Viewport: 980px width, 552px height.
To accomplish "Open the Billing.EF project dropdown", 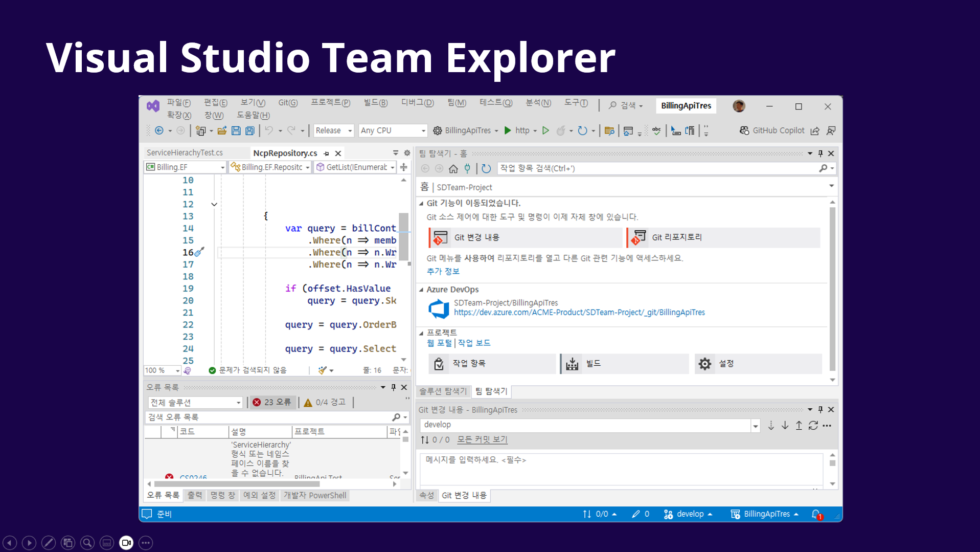I will pos(185,167).
